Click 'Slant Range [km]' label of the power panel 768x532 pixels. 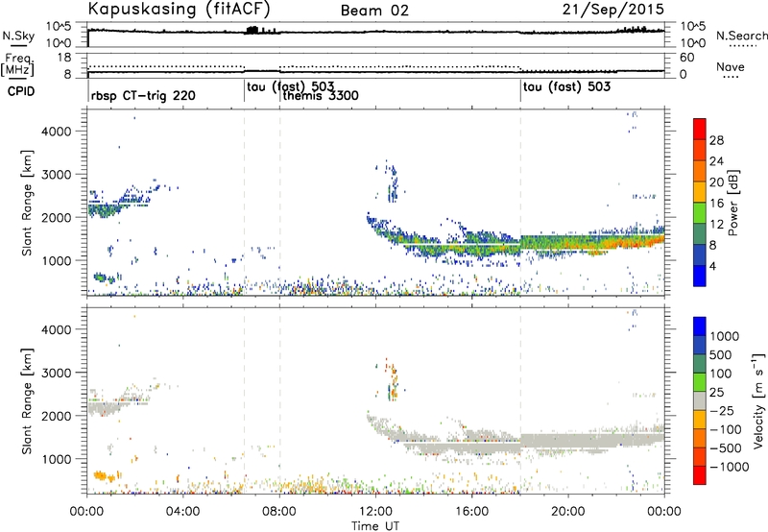click(27, 203)
